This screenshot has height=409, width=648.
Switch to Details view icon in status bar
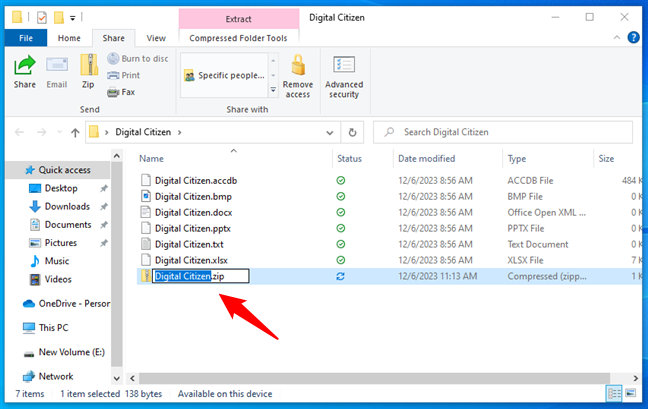tap(614, 393)
